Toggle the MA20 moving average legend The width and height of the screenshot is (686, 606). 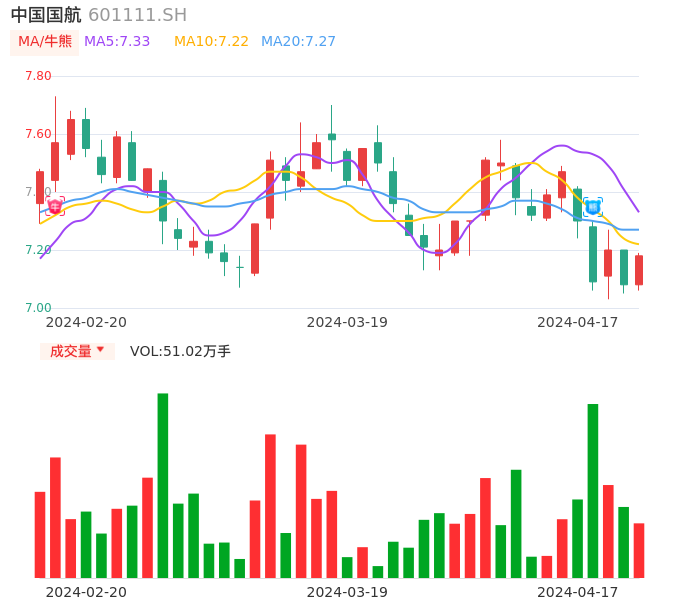coord(298,42)
